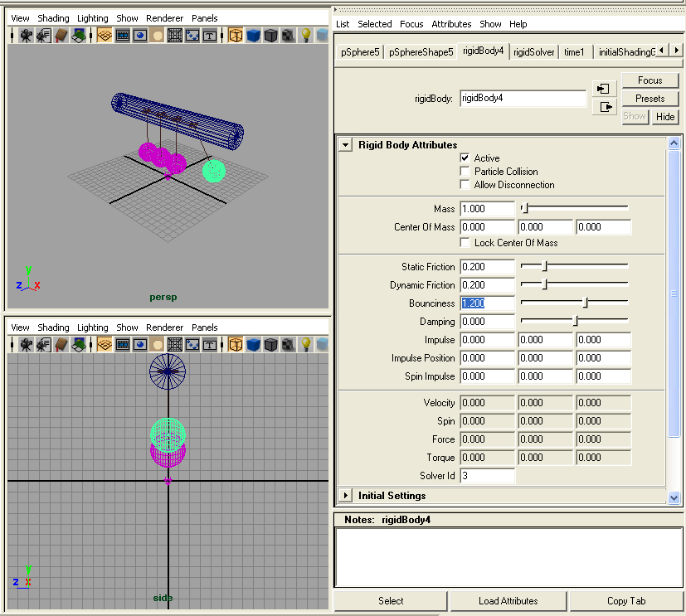Select Wireframe cube icon in persp panel

[x=236, y=36]
